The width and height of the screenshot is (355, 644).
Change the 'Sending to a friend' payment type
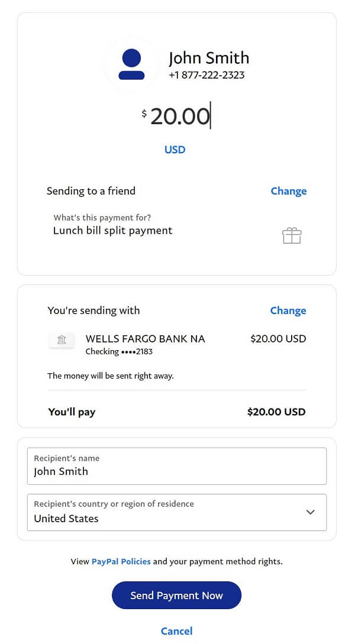click(x=288, y=191)
